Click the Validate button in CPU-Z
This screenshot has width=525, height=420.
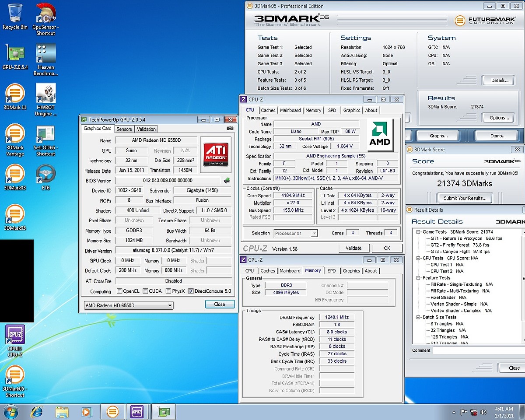(x=354, y=248)
